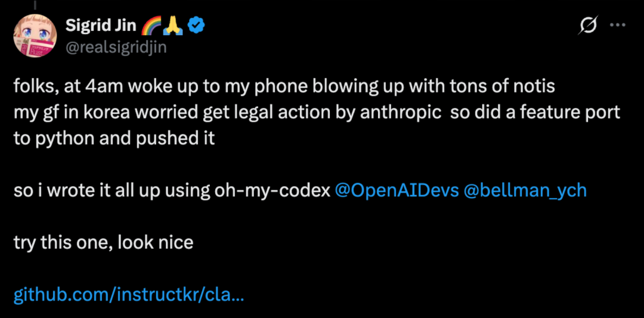Open the three-dot more options menu
The image size is (644, 318).
pos(617,25)
